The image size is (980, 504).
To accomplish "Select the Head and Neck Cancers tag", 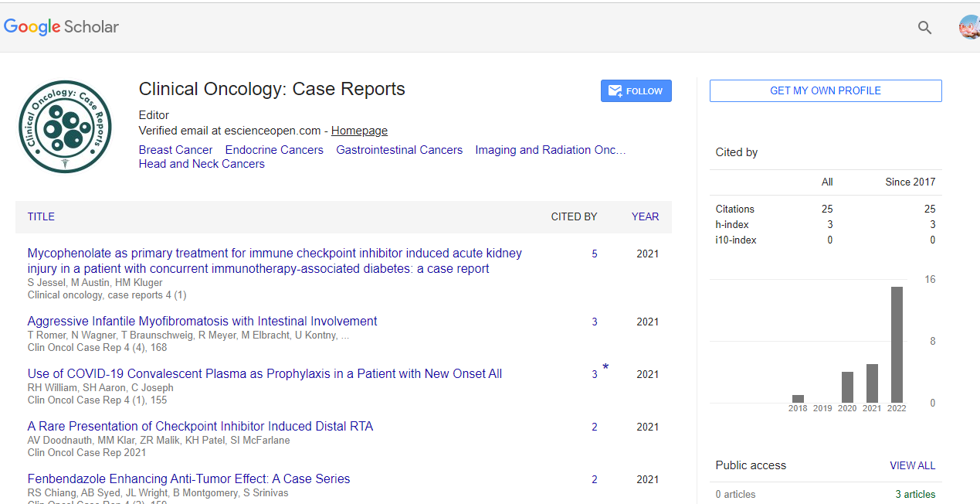I will [202, 164].
